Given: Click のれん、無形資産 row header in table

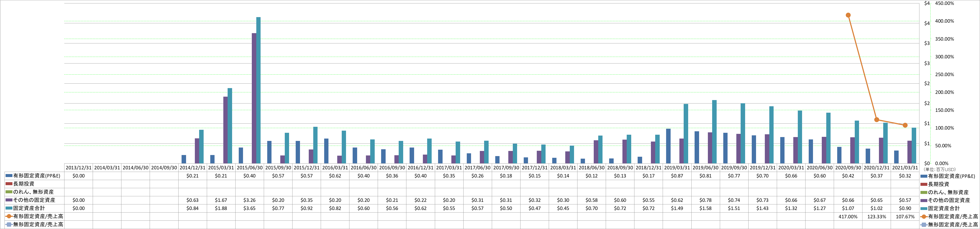Looking at the screenshot, I should pyautogui.click(x=34, y=192).
